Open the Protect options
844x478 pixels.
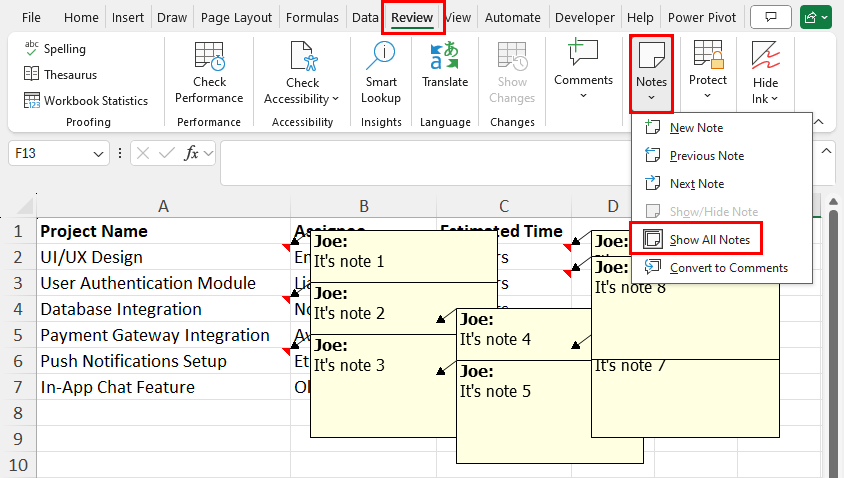click(x=708, y=70)
